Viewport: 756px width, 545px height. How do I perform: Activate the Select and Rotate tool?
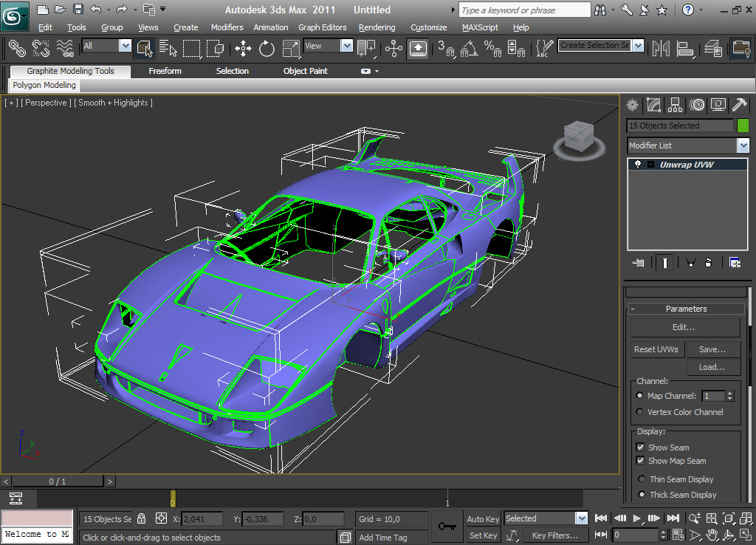[x=267, y=49]
